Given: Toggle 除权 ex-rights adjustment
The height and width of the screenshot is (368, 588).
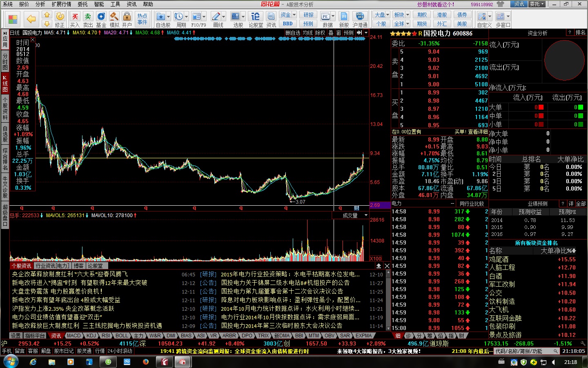Looking at the screenshot, I should coord(321,33).
